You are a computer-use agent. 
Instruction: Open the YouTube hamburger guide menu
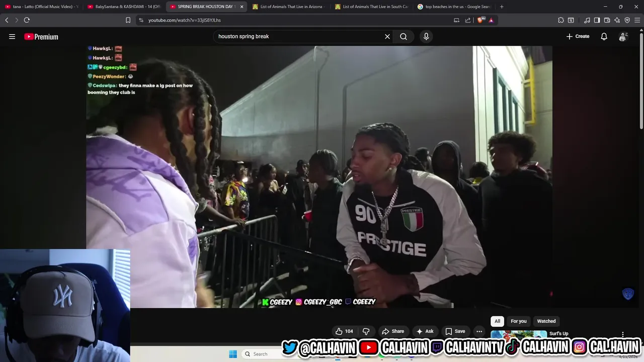(x=12, y=36)
